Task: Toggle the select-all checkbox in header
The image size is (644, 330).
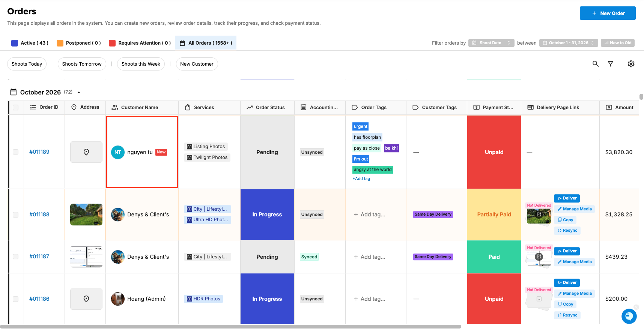Action: pos(16,108)
